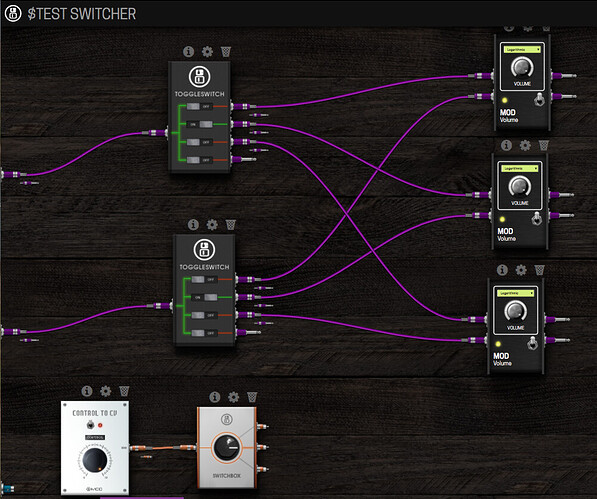The width and height of the screenshot is (597, 499).
Task: Click VOLUME knob on bottom MOD Volume pedal
Action: 515,311
